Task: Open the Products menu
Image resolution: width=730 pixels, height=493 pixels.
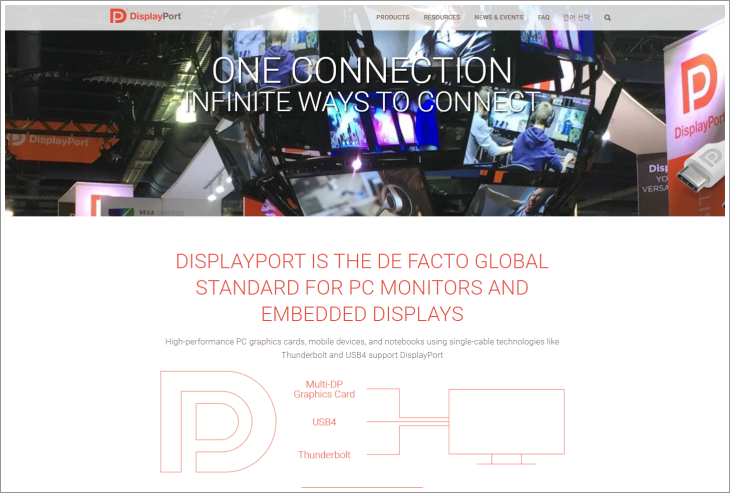Action: pos(392,17)
